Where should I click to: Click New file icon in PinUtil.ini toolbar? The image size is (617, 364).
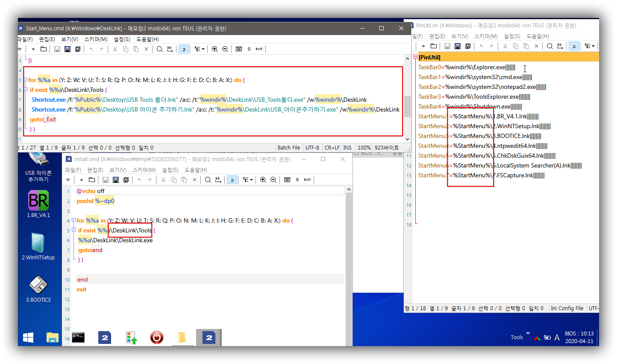pyautogui.click(x=423, y=46)
